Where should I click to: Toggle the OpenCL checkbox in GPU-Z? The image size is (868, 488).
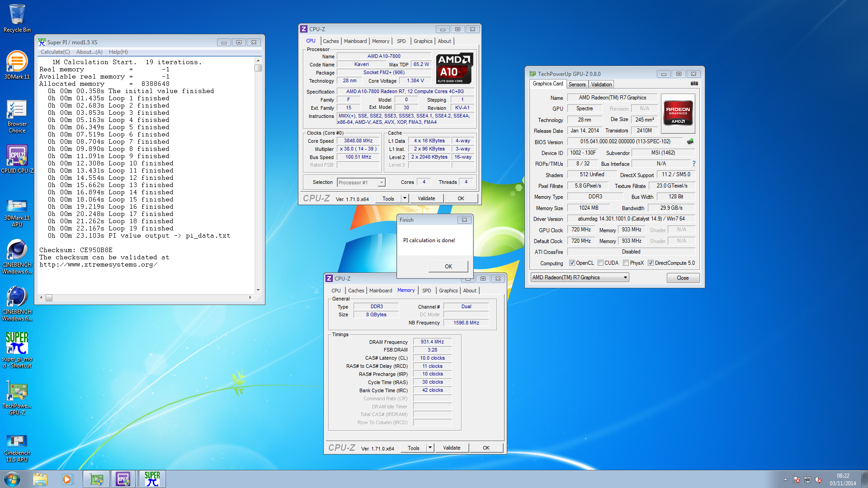click(572, 263)
